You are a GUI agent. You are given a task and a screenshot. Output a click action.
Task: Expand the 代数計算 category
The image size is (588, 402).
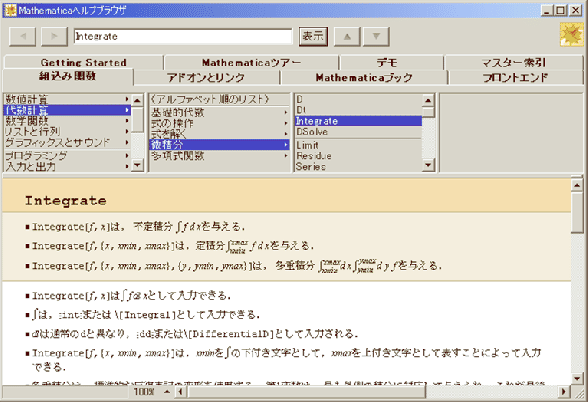67,110
